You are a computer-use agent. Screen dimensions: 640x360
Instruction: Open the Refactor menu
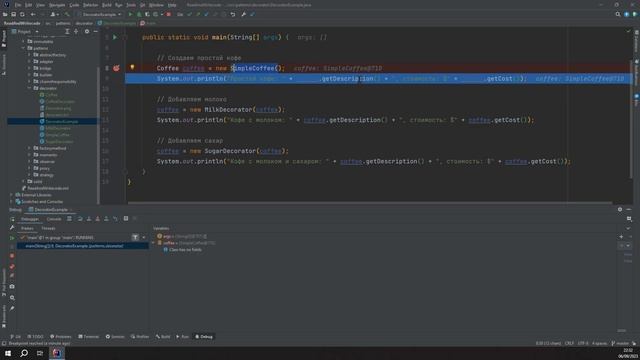point(90,5)
